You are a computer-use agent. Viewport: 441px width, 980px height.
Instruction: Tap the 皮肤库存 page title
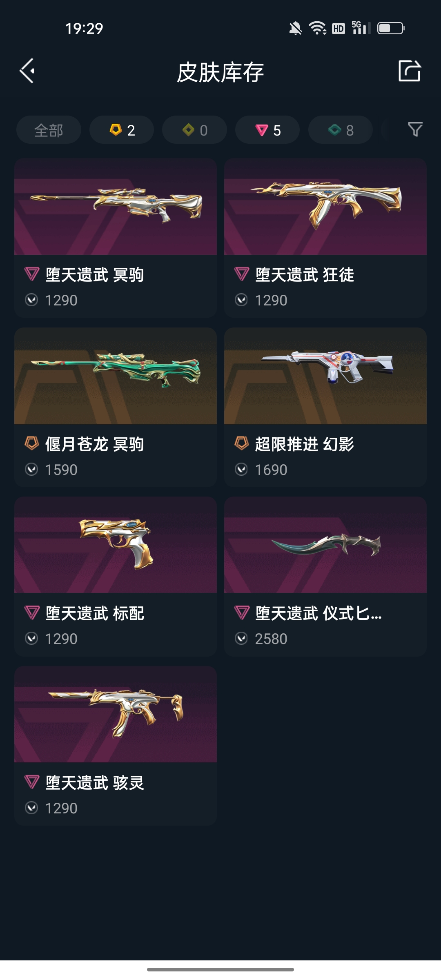point(220,72)
